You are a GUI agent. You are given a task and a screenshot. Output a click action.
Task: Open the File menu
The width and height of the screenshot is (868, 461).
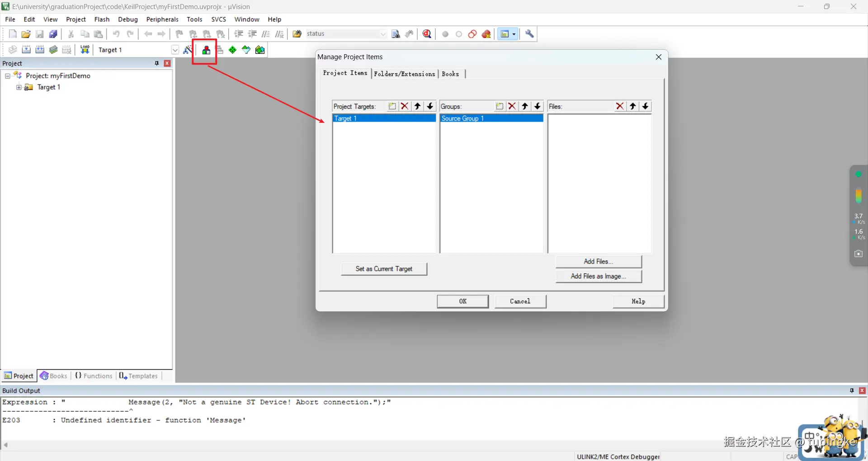10,19
